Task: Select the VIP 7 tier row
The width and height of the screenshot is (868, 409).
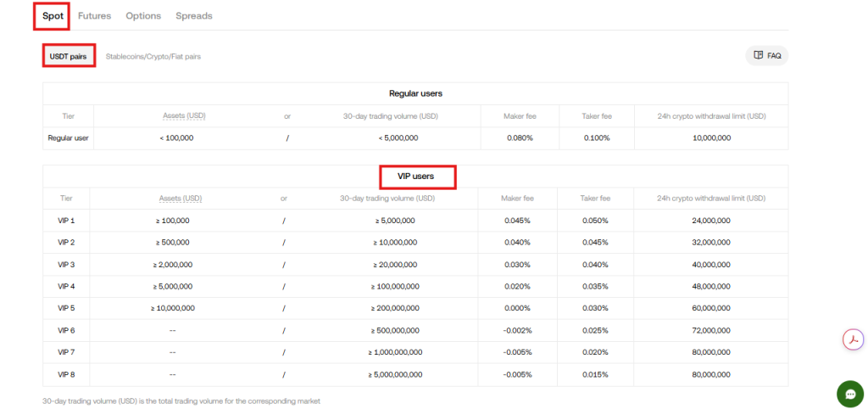Action: pyautogui.click(x=415, y=352)
